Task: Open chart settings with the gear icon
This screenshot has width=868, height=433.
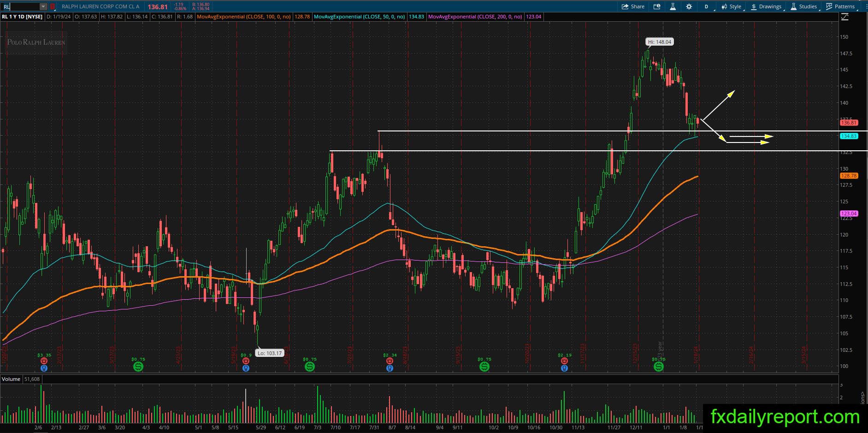Action: click(689, 6)
